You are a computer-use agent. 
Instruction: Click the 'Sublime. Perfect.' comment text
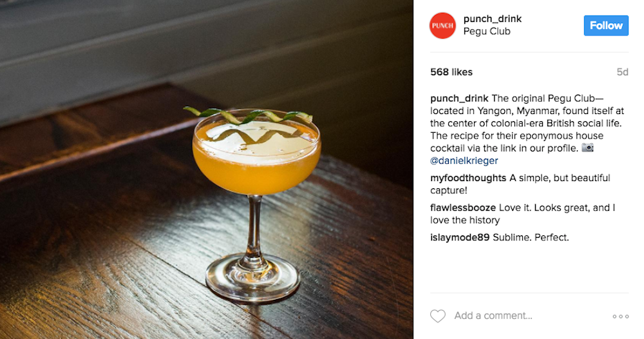[531, 237]
